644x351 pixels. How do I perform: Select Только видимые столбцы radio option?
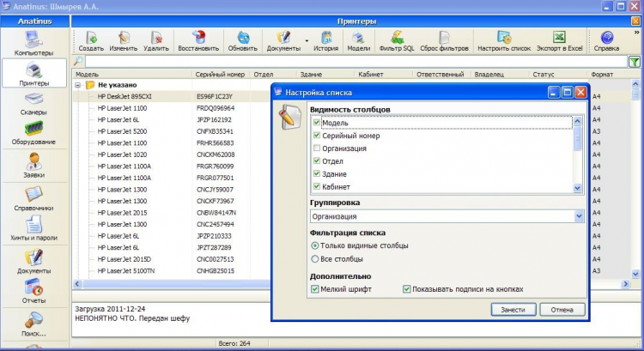[x=315, y=245]
